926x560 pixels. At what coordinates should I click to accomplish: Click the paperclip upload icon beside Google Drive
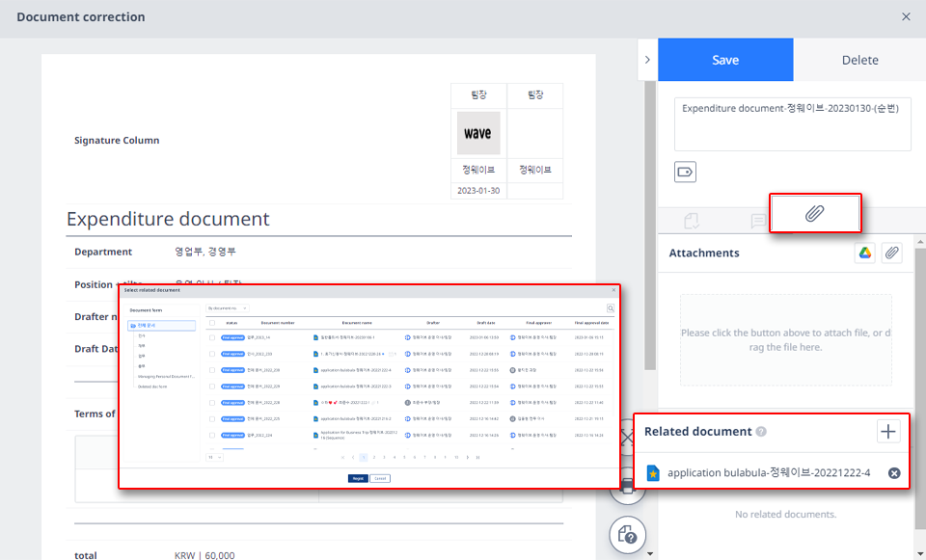(891, 252)
